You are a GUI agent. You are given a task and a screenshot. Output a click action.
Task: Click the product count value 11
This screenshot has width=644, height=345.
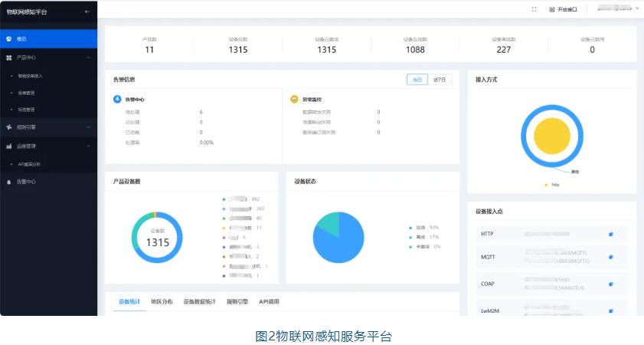coord(149,50)
